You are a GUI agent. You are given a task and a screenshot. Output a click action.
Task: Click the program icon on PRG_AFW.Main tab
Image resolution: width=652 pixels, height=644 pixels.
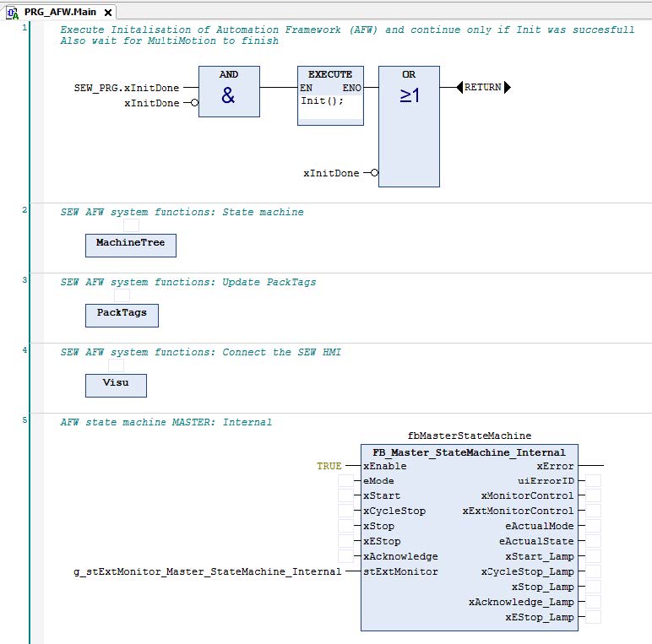[x=13, y=13]
